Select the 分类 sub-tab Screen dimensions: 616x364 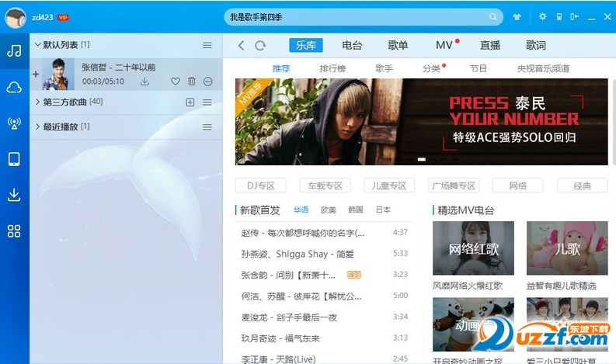click(x=431, y=68)
